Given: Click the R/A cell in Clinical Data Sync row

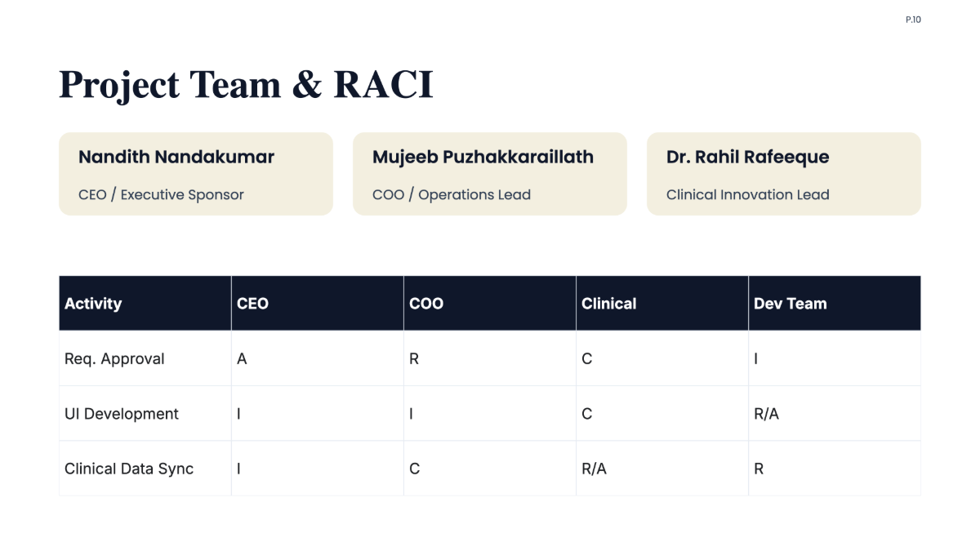Looking at the screenshot, I should pos(662,469).
